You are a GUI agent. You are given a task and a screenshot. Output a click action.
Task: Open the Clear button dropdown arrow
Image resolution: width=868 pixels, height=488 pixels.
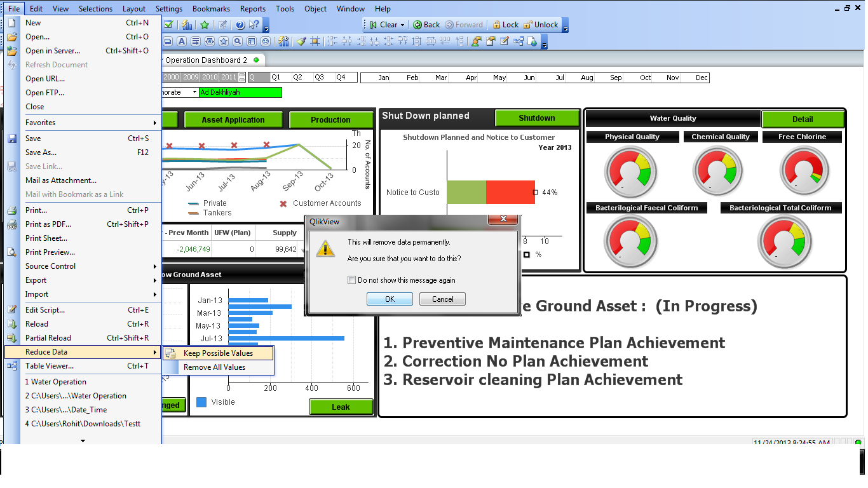click(403, 25)
